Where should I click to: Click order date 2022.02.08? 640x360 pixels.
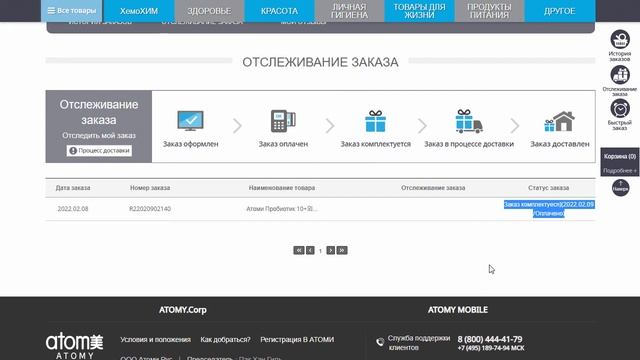coord(73,209)
